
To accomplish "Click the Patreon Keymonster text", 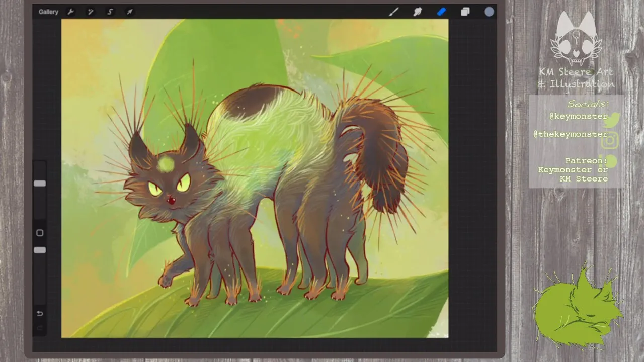I will pos(574,170).
